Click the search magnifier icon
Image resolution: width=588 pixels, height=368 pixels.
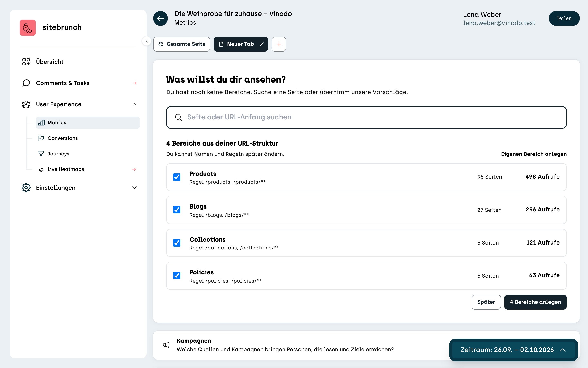coord(178,117)
